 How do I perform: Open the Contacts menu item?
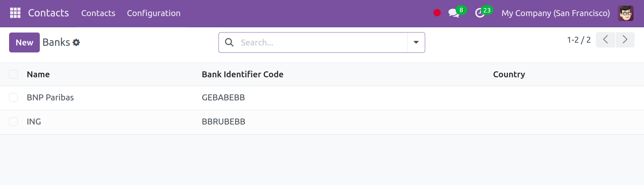tap(98, 13)
